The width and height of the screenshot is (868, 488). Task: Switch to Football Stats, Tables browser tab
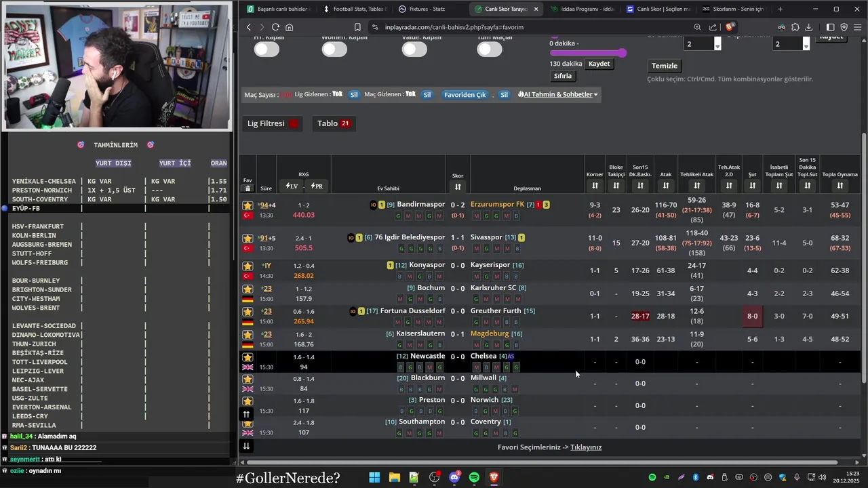353,9
